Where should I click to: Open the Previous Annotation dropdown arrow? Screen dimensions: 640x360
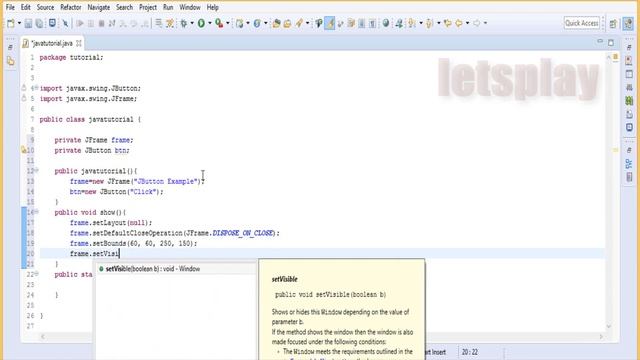click(439, 23)
